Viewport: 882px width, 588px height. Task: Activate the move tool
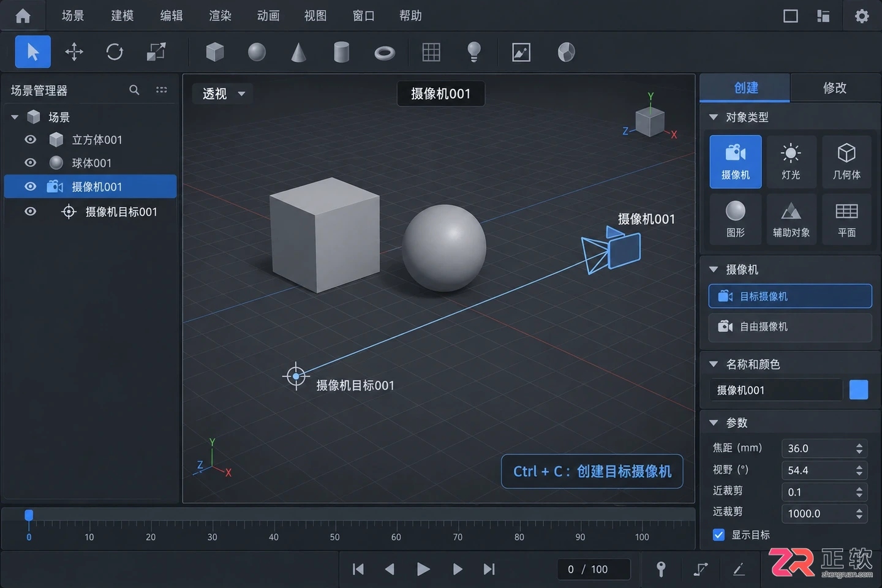coord(74,52)
